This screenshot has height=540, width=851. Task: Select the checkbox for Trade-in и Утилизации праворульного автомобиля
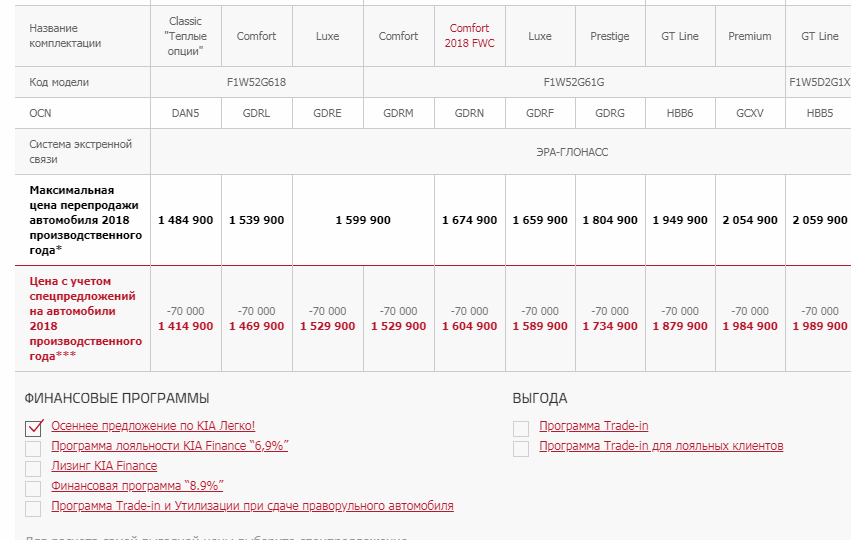pos(33,509)
